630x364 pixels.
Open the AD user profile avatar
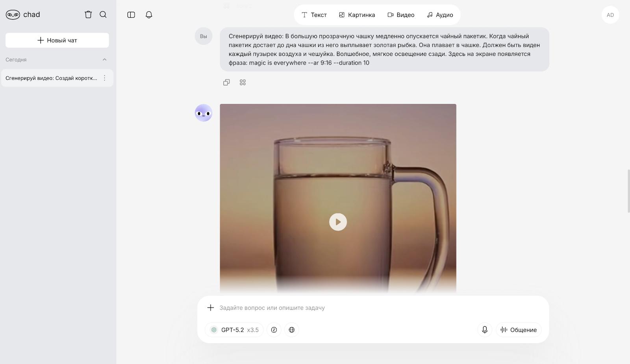pos(610,15)
